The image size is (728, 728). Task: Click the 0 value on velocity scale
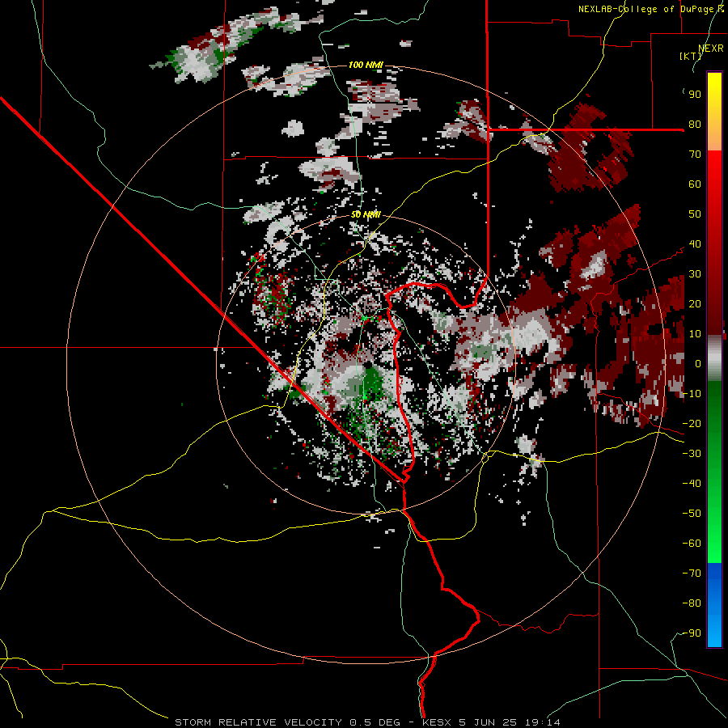click(698, 364)
